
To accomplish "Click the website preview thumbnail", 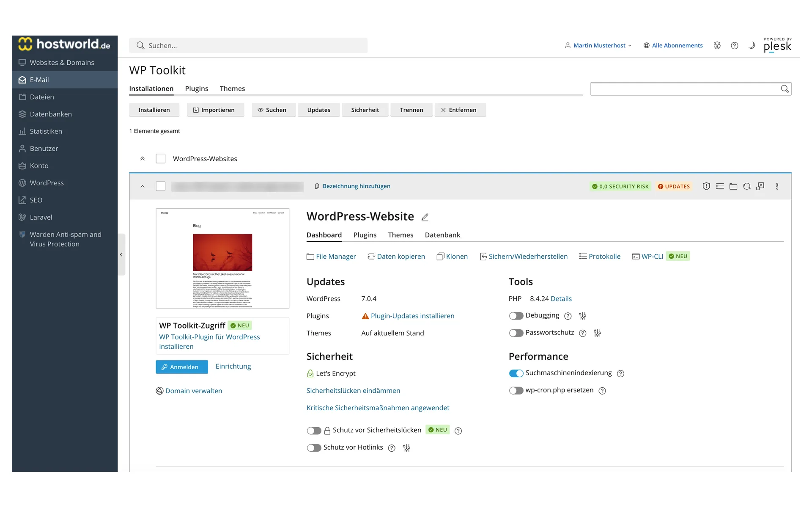I will pyautogui.click(x=222, y=258).
